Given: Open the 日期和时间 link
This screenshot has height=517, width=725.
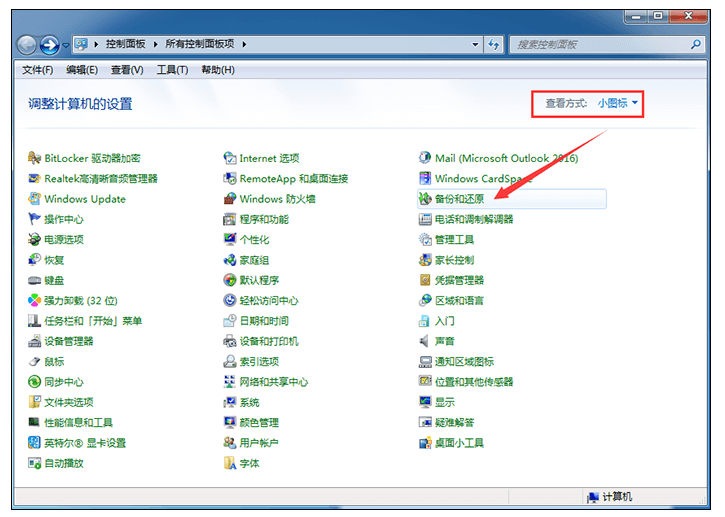Looking at the screenshot, I should click(x=264, y=321).
